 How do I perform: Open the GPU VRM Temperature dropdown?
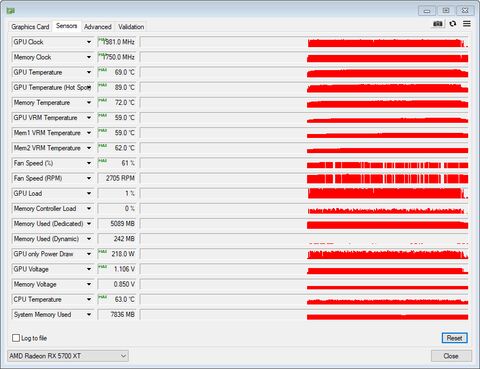[89, 118]
